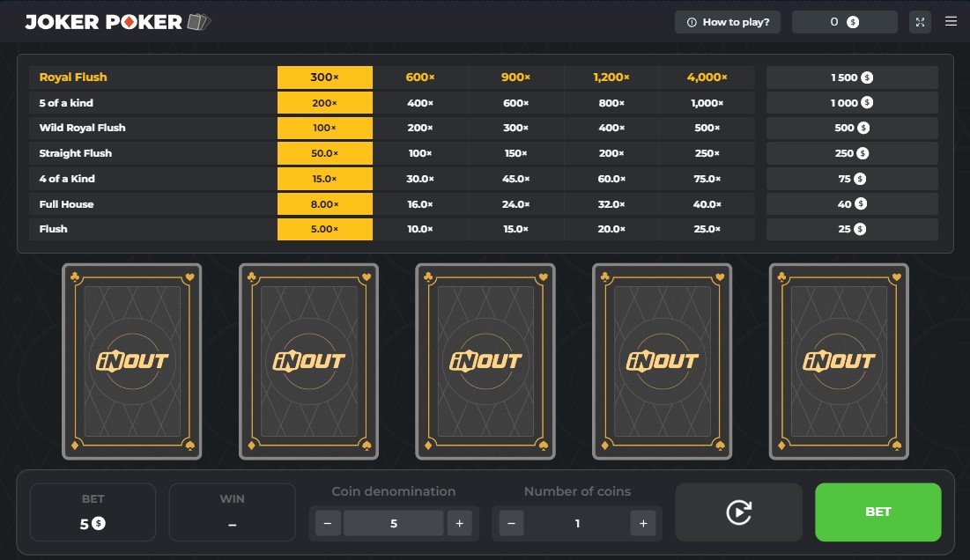Toggle fullscreen mode icon
The image size is (970, 560).
pyautogui.click(x=920, y=22)
